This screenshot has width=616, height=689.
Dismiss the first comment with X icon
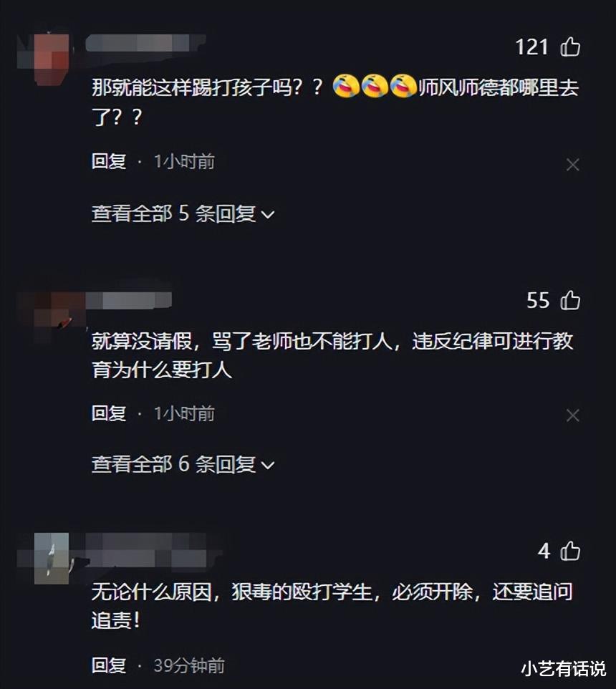572,165
